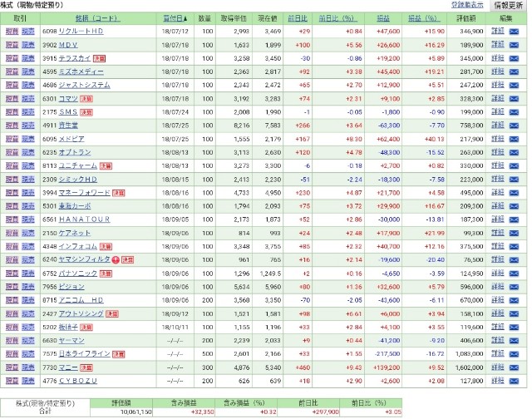This screenshot has height=419, width=532.
Task: Click the mail icon for ミズホメディー
Action: click(514, 71)
